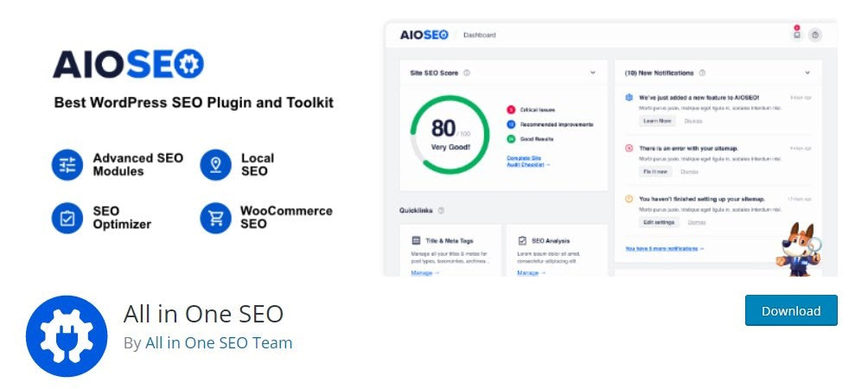
Task: Click the Good Results label
Action: point(536,139)
